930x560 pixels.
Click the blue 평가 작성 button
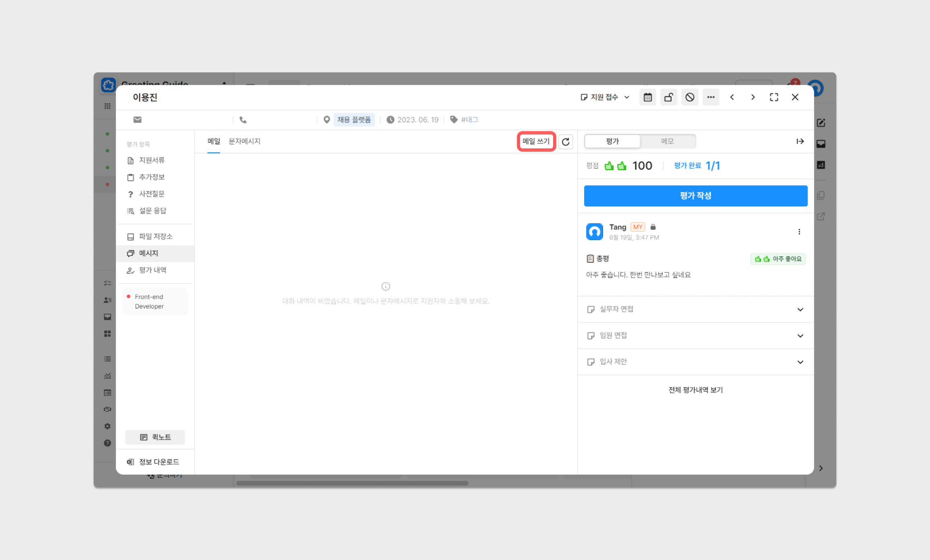[695, 196]
